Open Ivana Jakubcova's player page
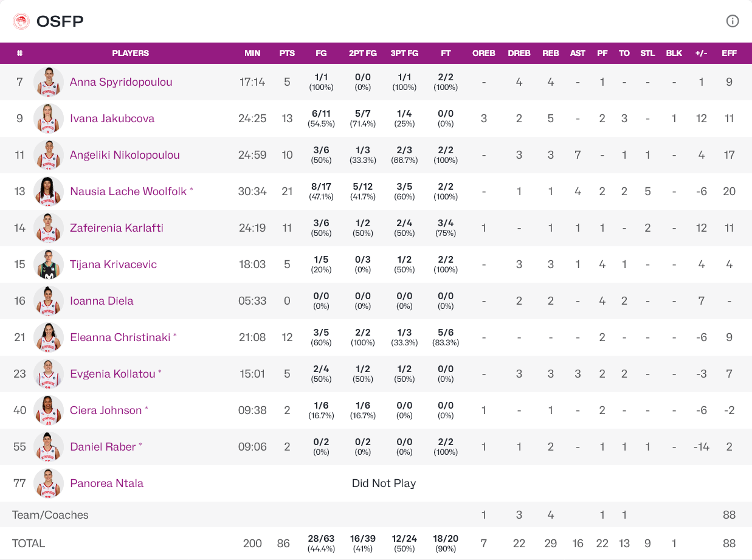 112,119
